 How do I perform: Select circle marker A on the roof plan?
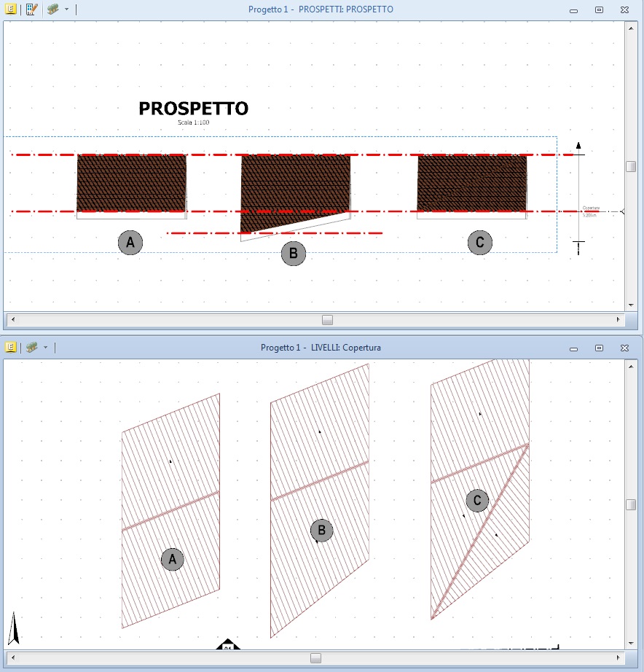[173, 559]
